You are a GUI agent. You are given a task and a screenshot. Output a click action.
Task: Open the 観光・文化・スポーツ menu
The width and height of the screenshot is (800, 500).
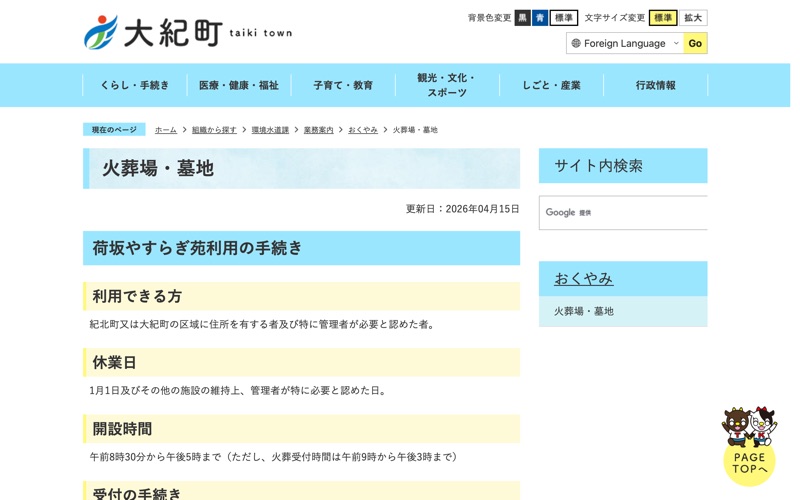[x=447, y=85]
